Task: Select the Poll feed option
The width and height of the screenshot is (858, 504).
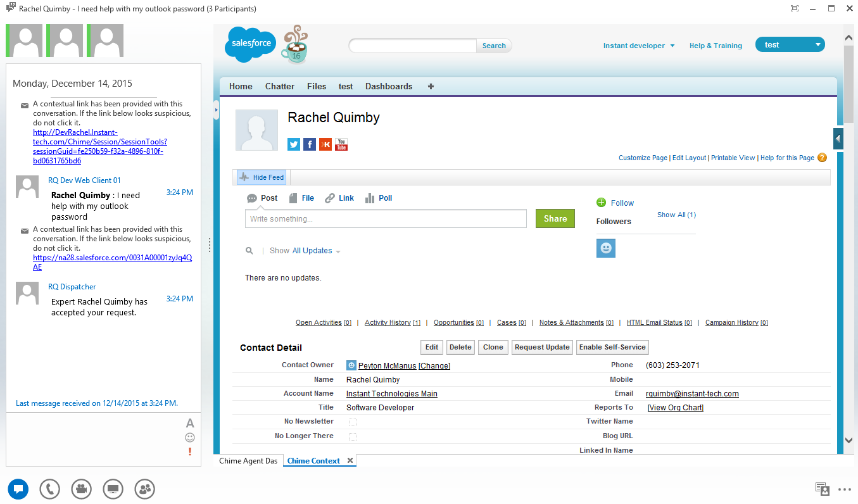Action: (379, 198)
